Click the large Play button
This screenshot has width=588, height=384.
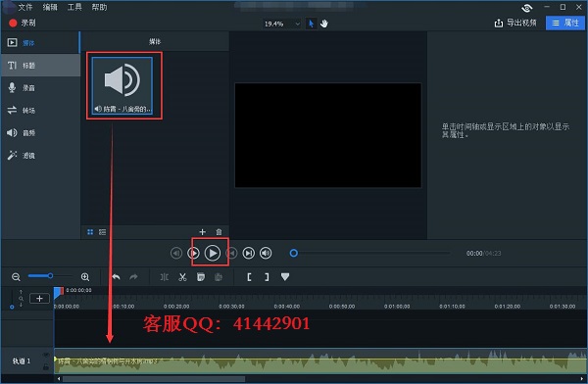coord(213,253)
